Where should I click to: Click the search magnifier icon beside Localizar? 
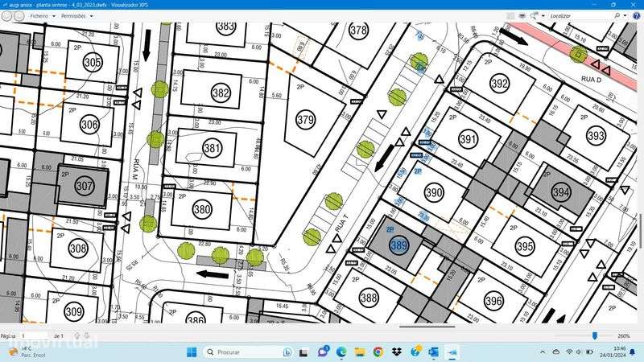(x=617, y=15)
